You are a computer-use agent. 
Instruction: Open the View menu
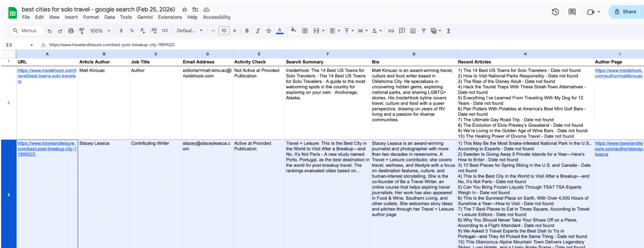(54, 17)
